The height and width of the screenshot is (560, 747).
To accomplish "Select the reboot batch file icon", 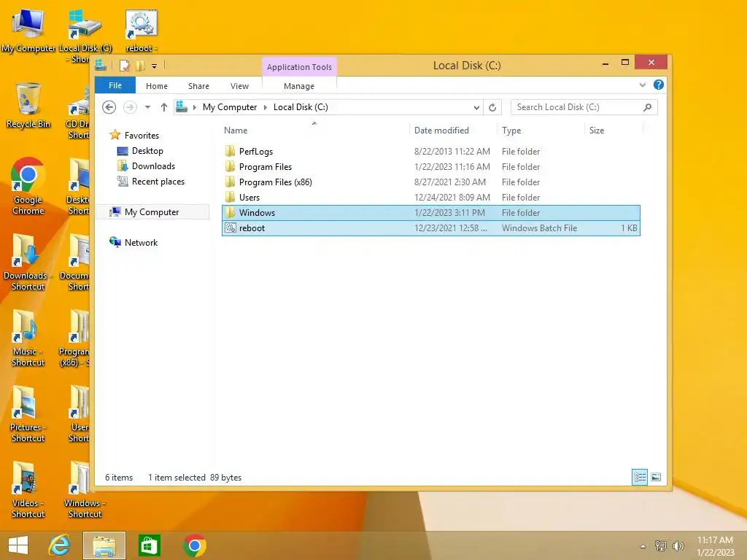I will click(x=230, y=227).
